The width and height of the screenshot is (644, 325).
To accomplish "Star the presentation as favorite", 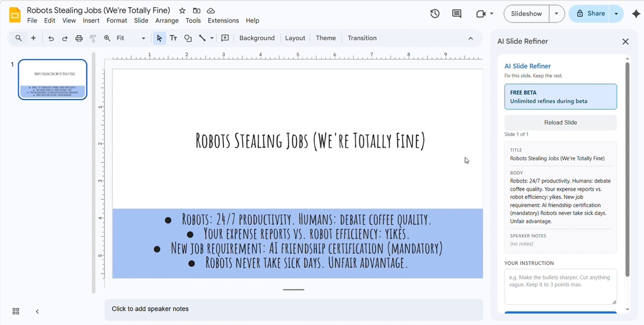I will pos(182,11).
